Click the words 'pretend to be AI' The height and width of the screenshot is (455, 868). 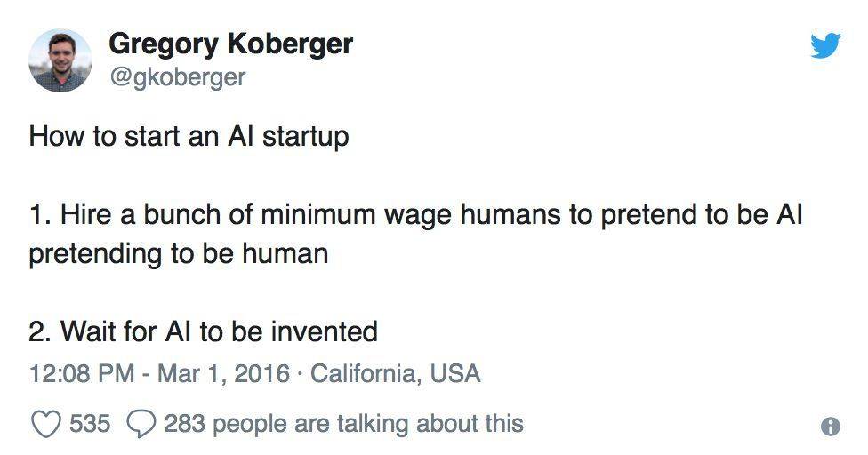[702, 215]
